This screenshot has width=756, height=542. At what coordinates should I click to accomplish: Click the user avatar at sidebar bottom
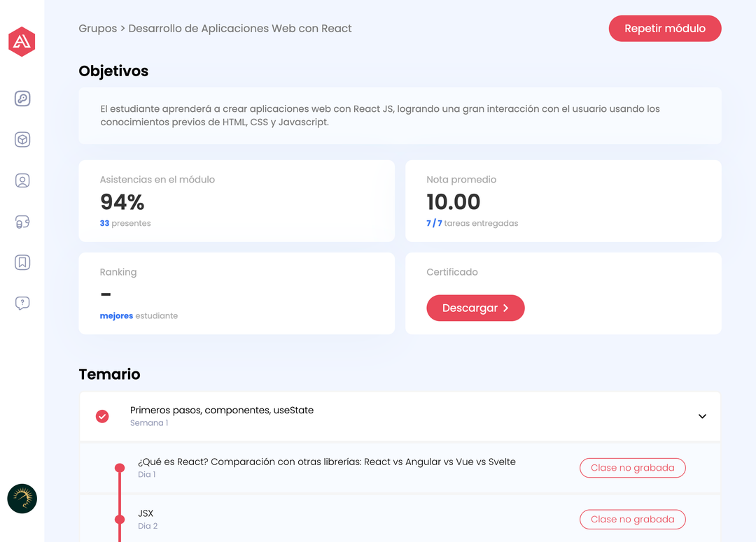[22, 499]
